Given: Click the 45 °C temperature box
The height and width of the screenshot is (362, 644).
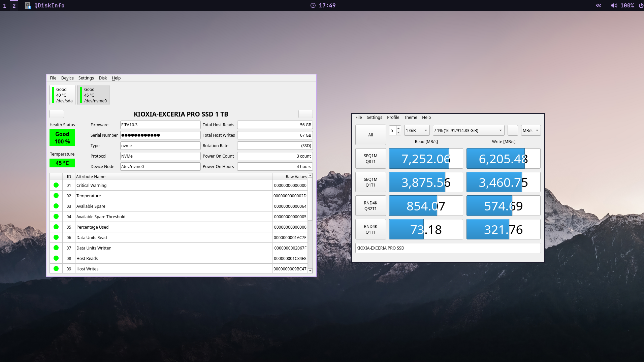Looking at the screenshot, I should 62,163.
